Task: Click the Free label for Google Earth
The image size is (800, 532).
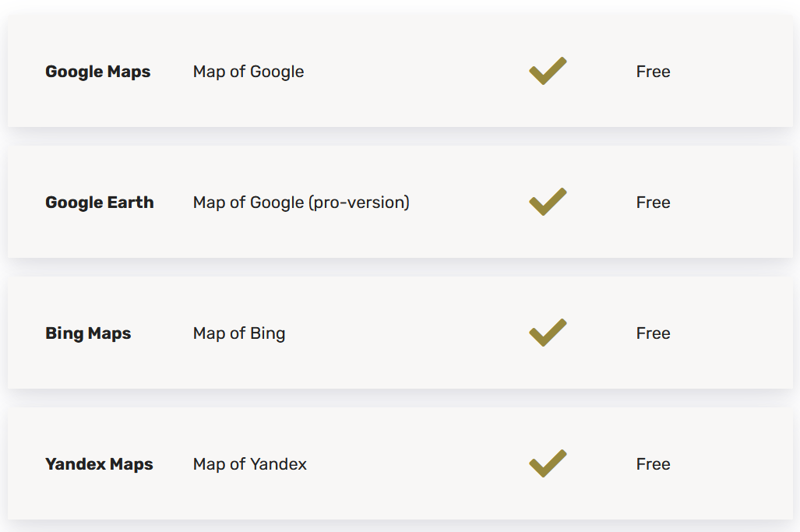Action: 653,203
